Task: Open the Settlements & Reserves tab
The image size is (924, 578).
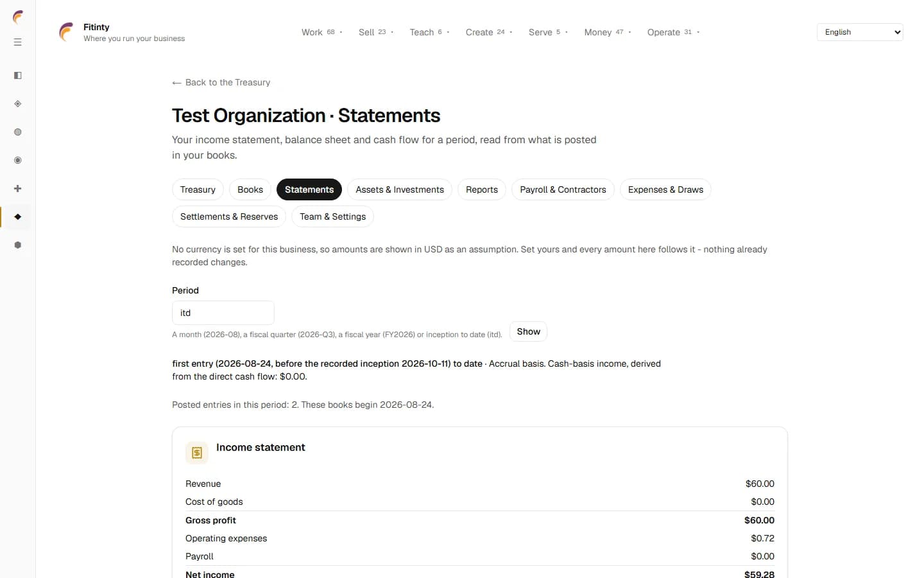Action: 229,216
